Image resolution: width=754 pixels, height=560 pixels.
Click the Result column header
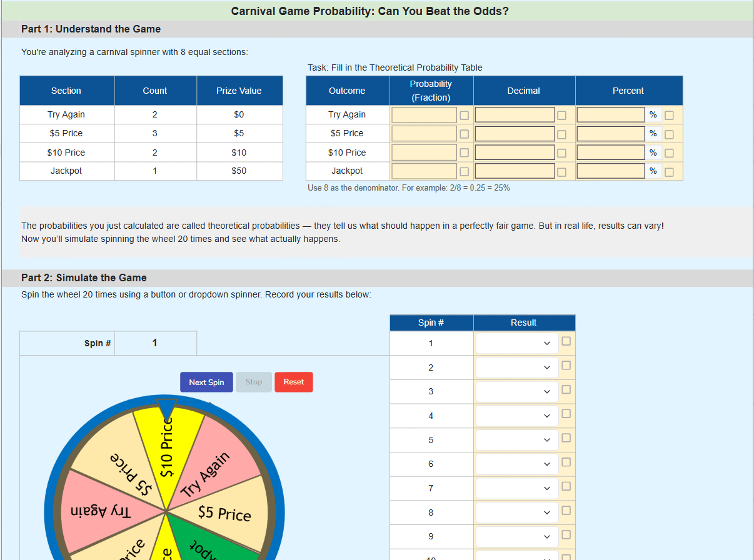(524, 323)
